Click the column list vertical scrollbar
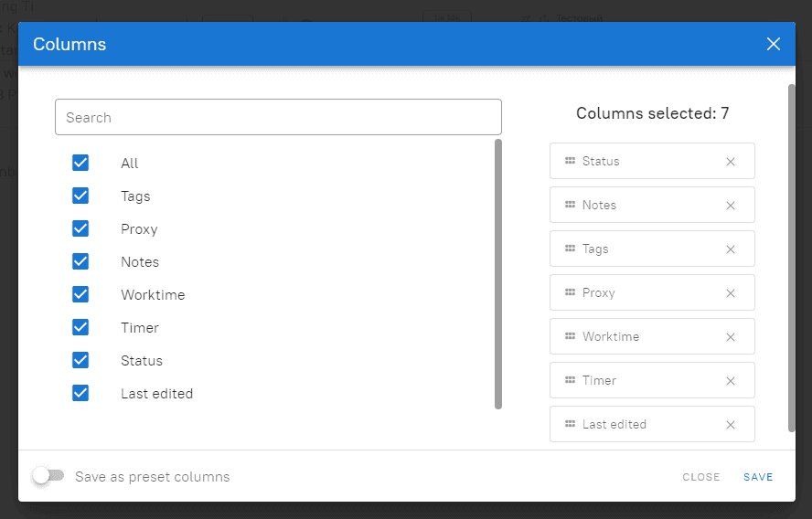Screen dimensions: 812x519 pos(497,274)
